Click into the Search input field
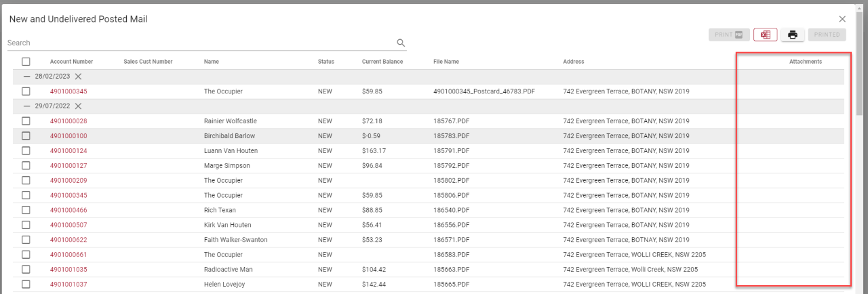This screenshot has height=294, width=868. 197,43
